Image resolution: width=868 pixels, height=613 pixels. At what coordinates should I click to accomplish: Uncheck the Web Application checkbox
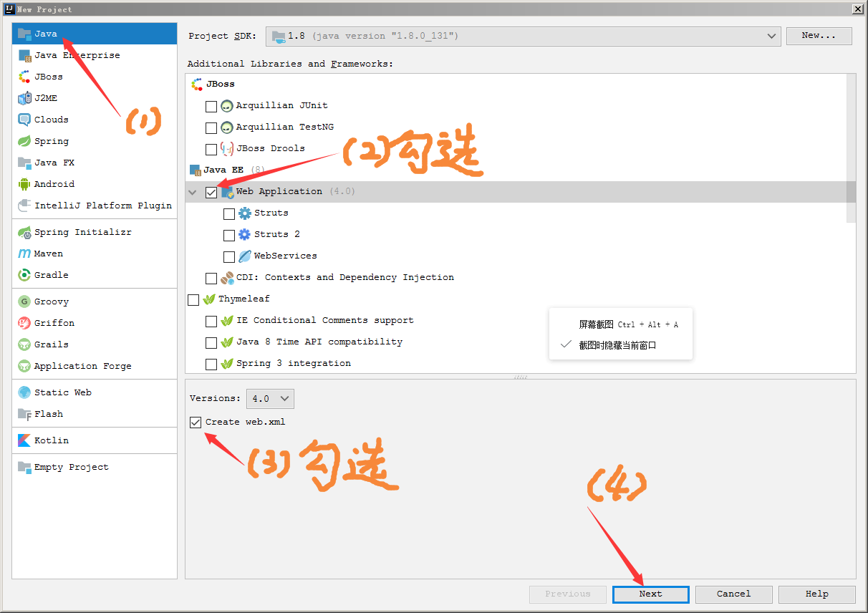[x=211, y=192]
